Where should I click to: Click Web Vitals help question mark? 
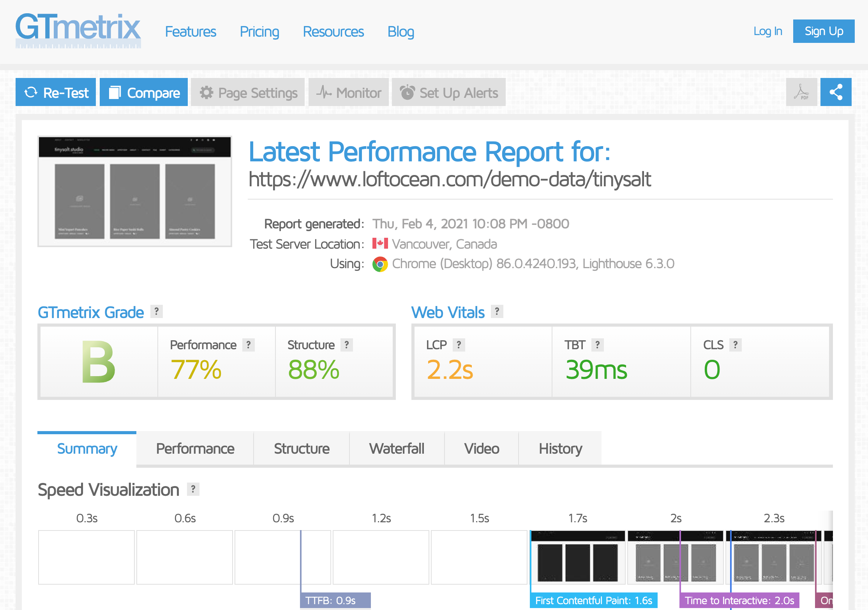tap(497, 311)
